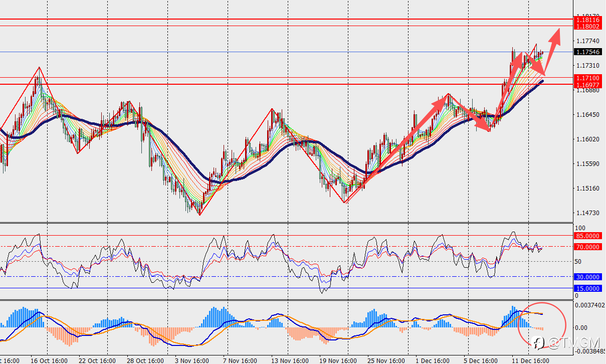Click the 1.18116 red price label
The width and height of the screenshot is (606, 364).
tap(588, 20)
